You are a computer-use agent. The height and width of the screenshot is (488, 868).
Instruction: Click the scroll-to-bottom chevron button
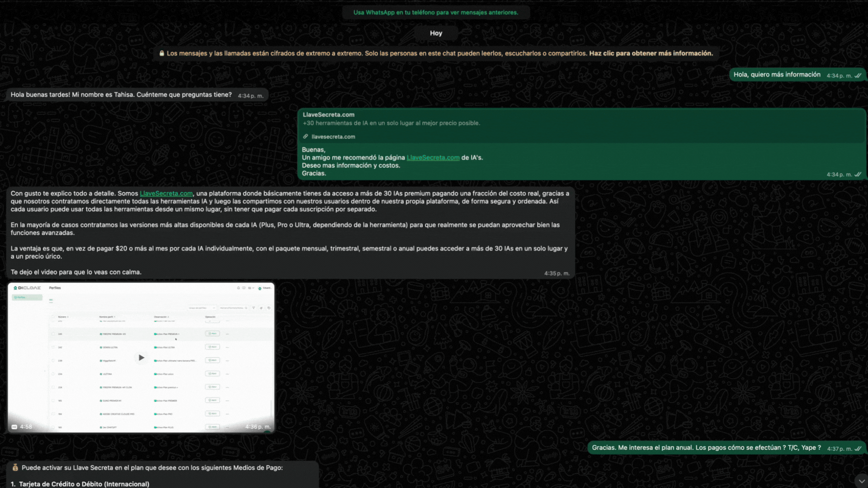pos(861,481)
